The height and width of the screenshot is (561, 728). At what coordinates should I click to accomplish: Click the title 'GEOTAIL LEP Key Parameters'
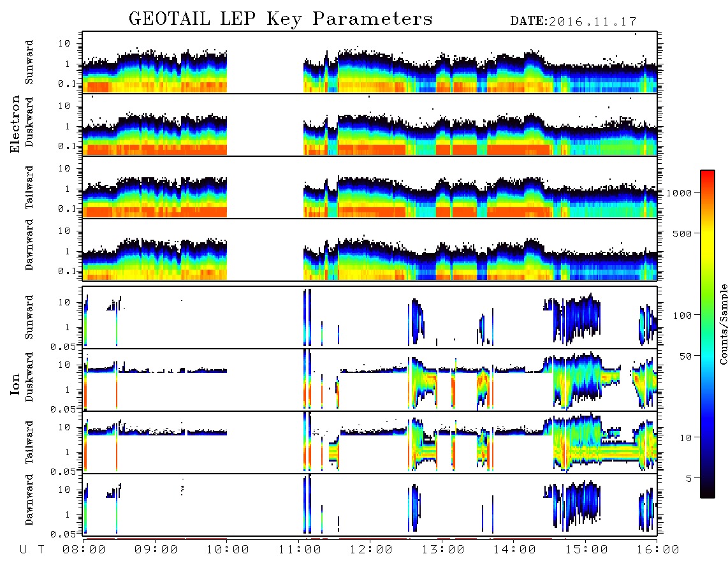(280, 19)
